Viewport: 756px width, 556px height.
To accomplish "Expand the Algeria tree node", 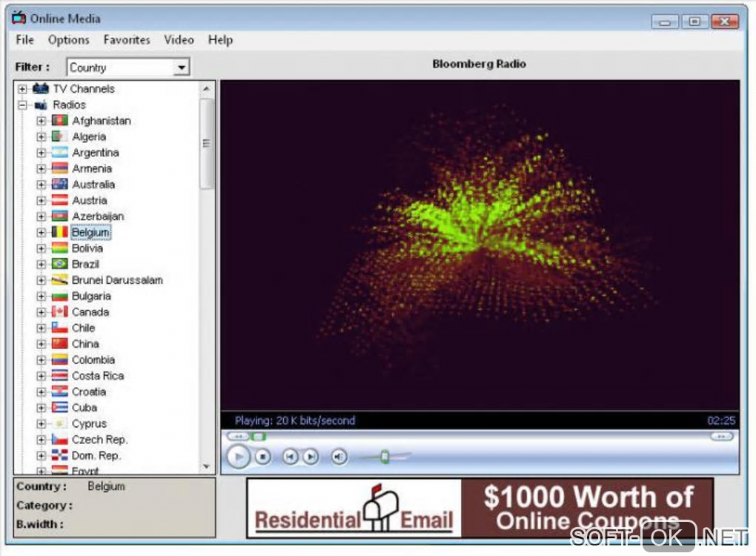I will [42, 136].
